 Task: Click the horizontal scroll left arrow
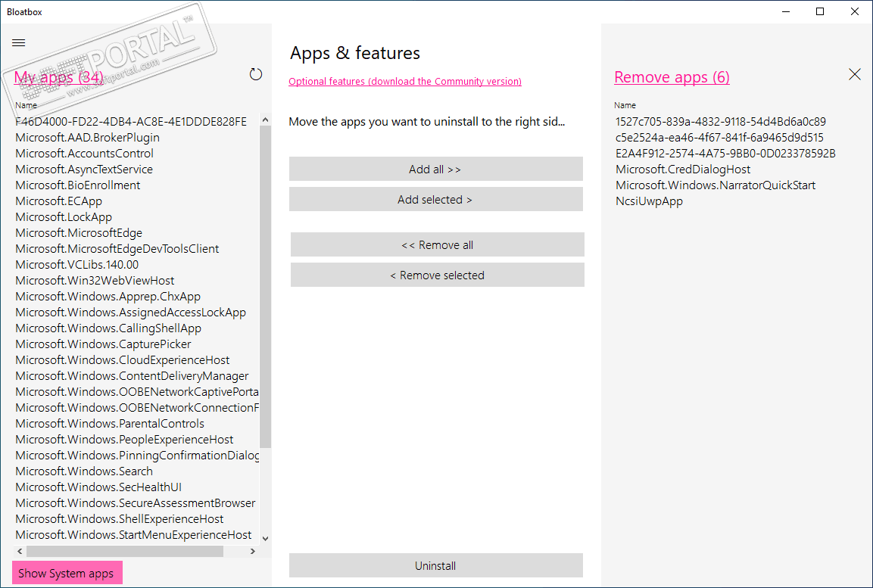(x=20, y=551)
